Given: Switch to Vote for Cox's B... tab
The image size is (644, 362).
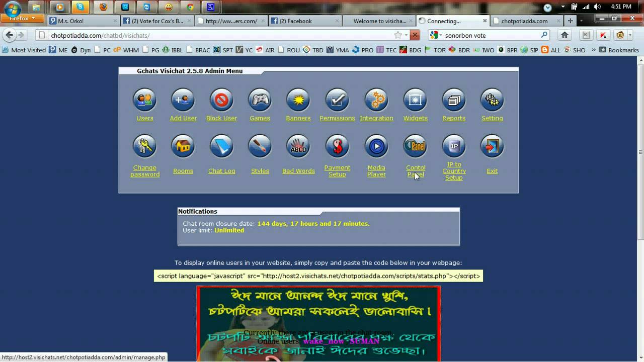Looking at the screenshot, I should pos(157,21).
